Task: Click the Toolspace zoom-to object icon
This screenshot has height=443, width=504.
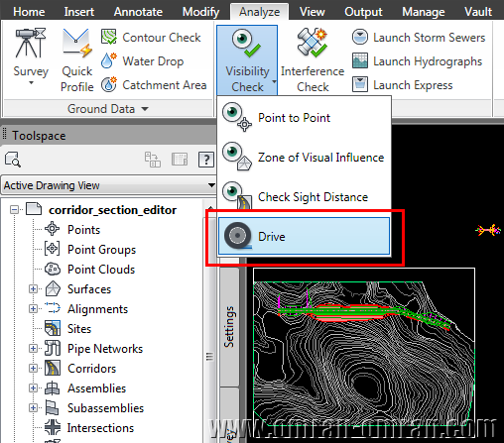Action: point(13,160)
